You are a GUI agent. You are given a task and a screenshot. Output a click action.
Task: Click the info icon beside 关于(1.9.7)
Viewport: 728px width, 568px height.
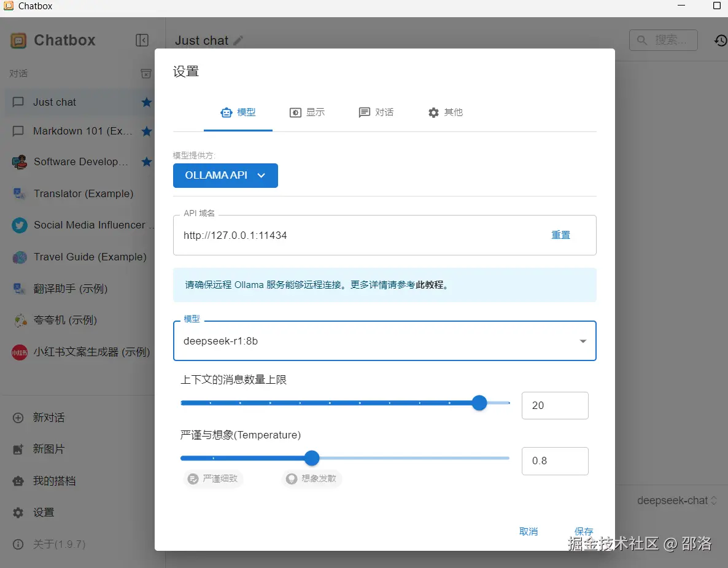click(18, 544)
